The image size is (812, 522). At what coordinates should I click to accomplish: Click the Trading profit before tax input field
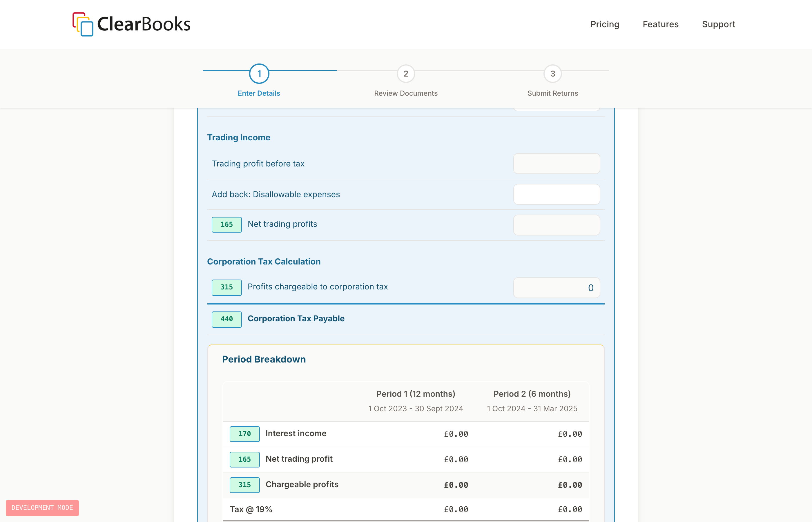point(557,163)
